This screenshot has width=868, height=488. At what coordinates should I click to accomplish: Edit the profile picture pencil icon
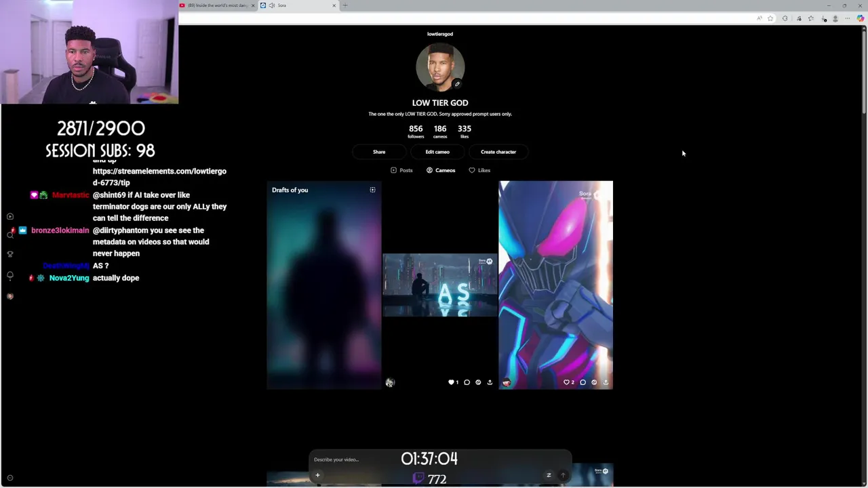point(457,84)
